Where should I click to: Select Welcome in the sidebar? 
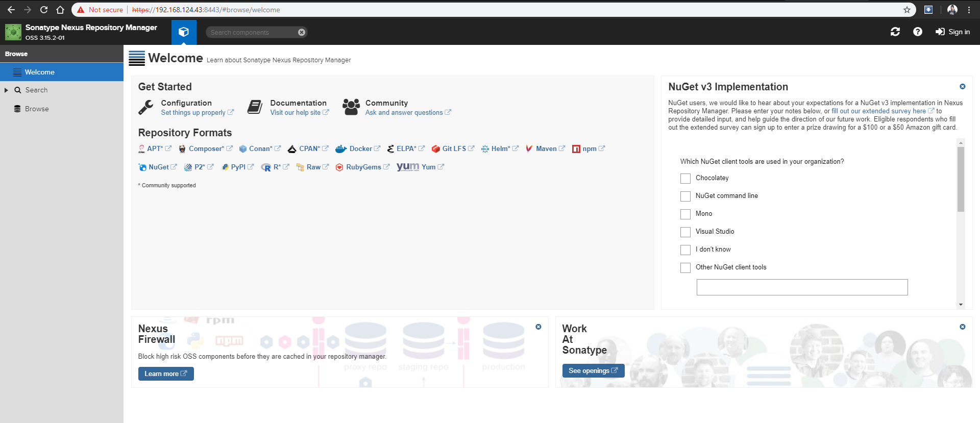(62, 72)
